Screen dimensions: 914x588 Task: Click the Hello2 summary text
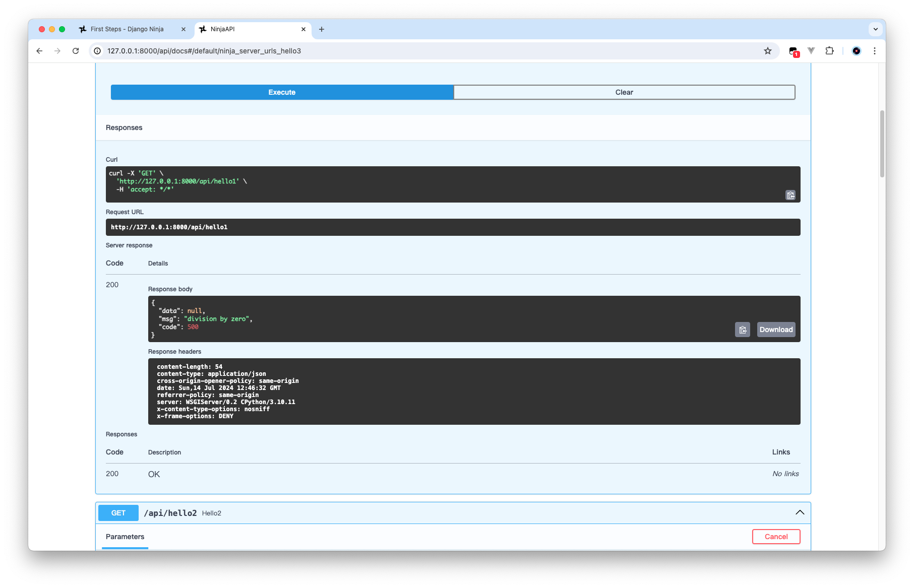(212, 513)
